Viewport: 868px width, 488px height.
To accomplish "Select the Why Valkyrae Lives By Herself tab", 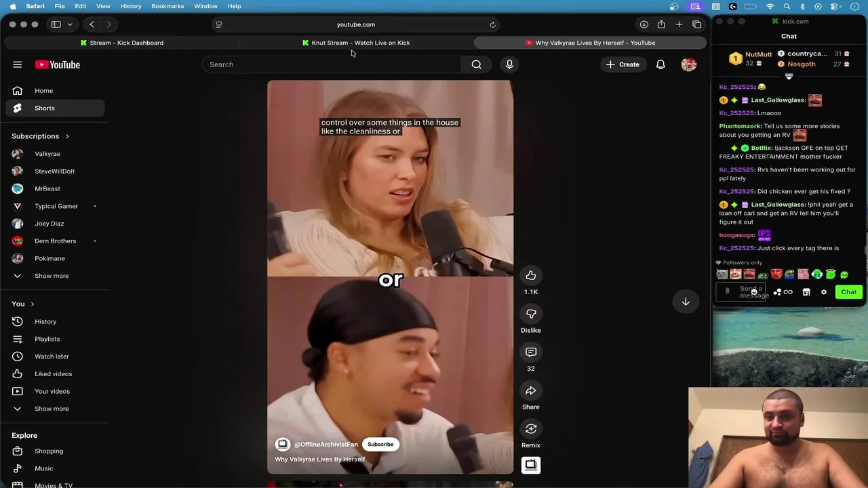I will tap(590, 43).
